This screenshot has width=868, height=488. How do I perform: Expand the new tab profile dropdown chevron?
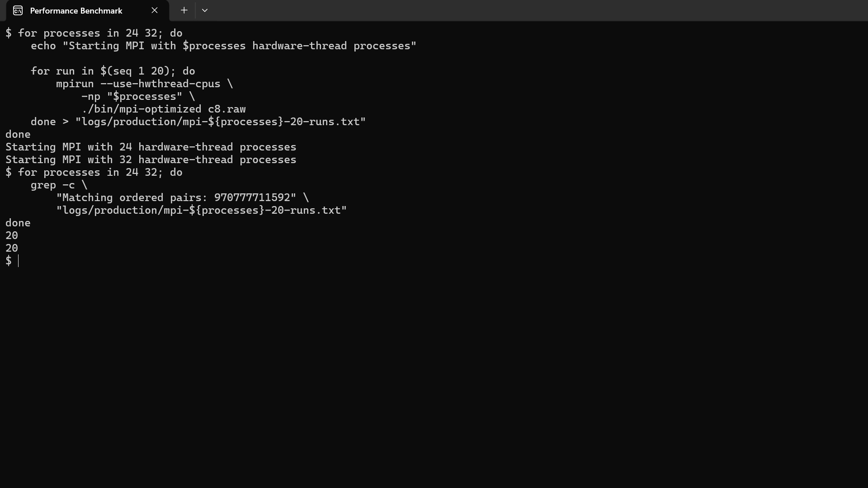coord(205,10)
